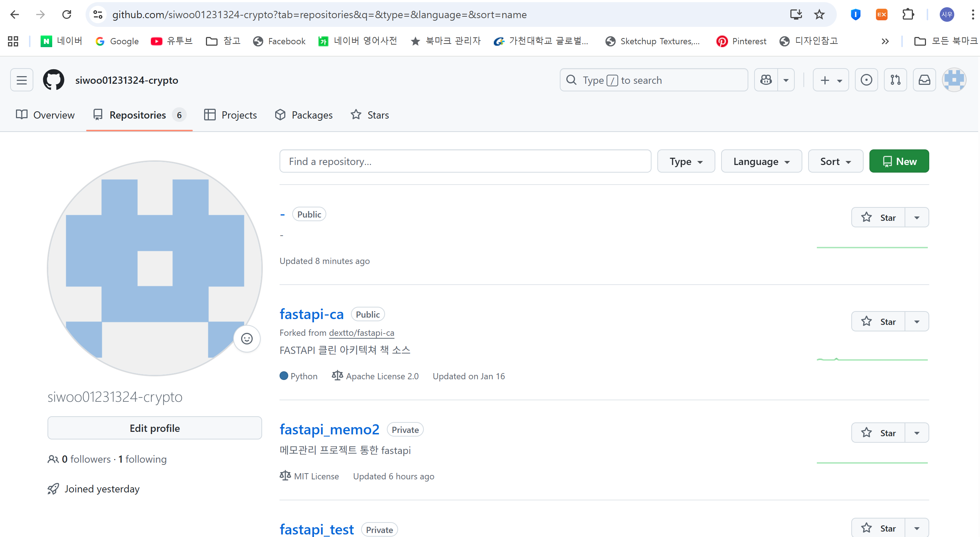Click the set status smiley icon

pos(247,338)
